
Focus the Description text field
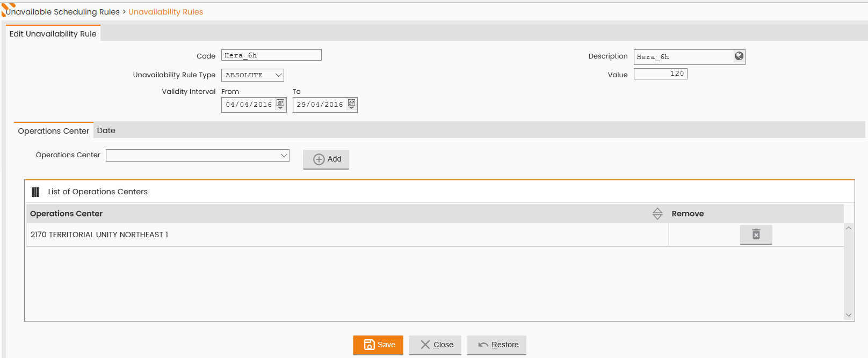point(684,57)
